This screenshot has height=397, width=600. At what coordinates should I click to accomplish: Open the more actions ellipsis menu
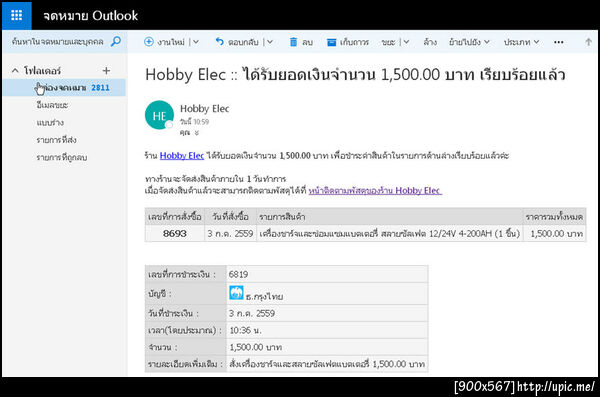coord(559,42)
